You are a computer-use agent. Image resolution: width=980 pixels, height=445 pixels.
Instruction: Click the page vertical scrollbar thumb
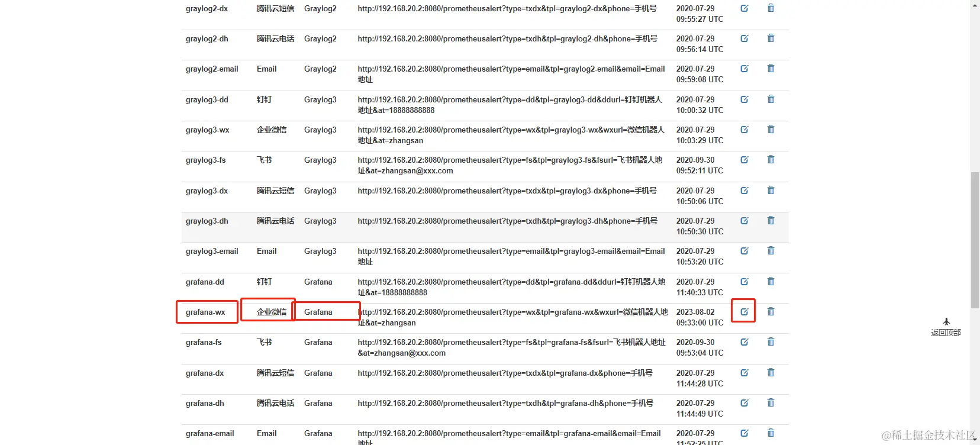975,240
